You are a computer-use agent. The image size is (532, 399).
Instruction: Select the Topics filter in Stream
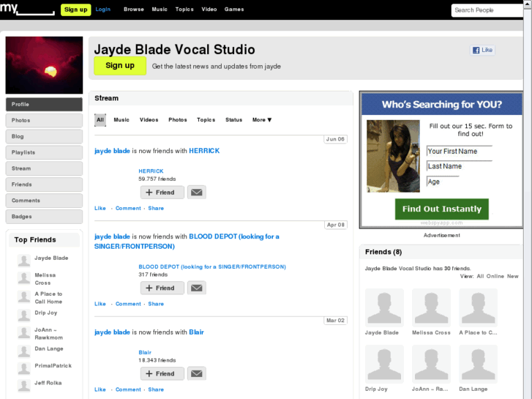(x=206, y=120)
